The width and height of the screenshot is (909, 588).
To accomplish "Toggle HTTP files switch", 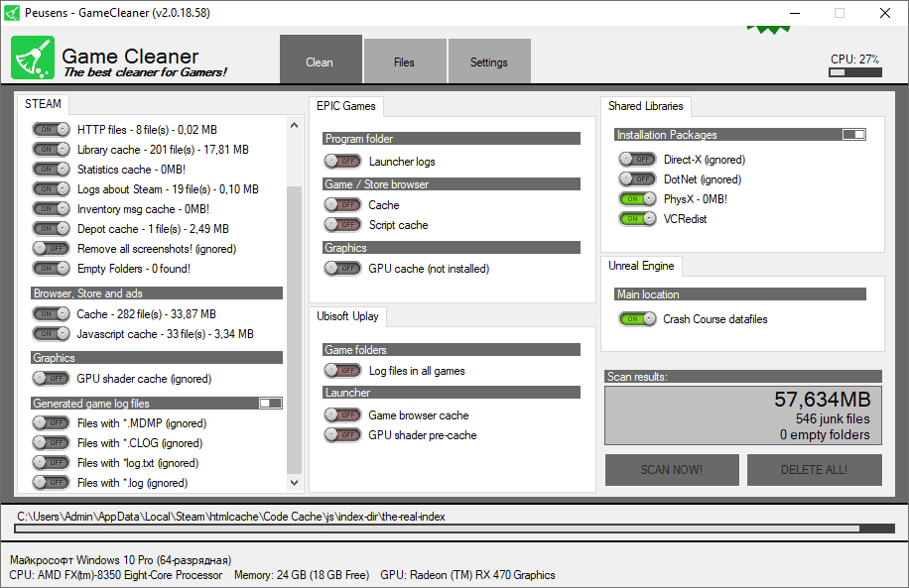I will [x=51, y=130].
